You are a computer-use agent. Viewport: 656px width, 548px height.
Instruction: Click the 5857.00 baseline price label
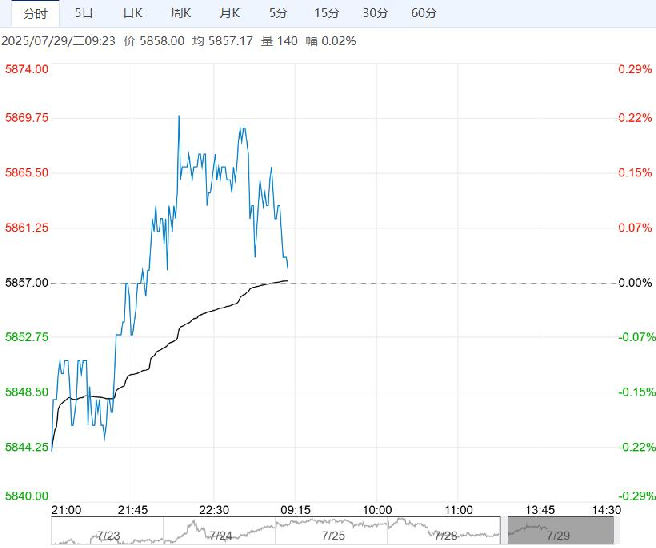click(26, 283)
